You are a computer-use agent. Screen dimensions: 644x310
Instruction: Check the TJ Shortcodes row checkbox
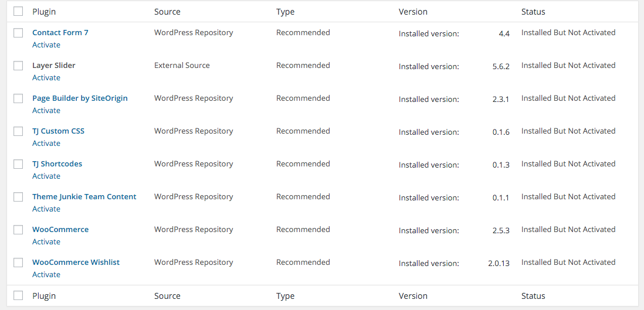(x=18, y=164)
